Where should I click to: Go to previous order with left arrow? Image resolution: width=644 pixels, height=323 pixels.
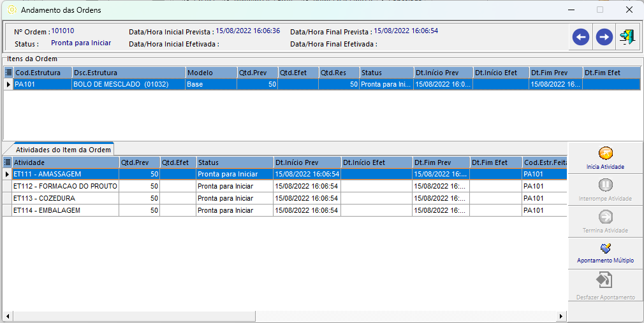(580, 38)
